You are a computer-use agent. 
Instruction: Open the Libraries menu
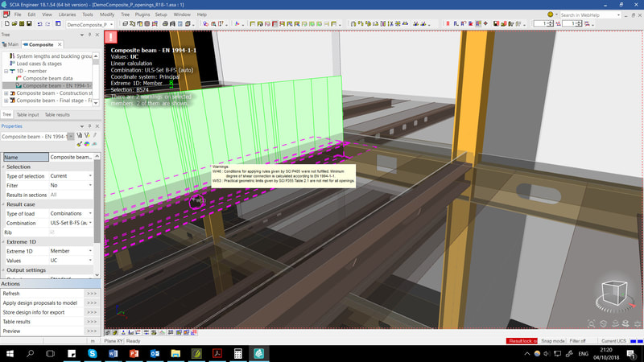pyautogui.click(x=67, y=14)
